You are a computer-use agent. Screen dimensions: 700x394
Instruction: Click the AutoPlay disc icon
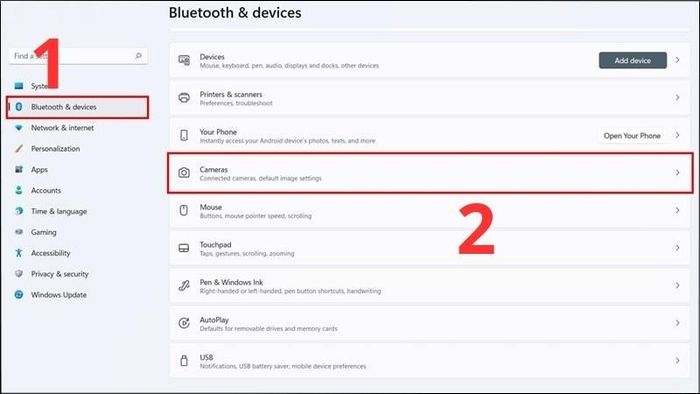point(184,323)
